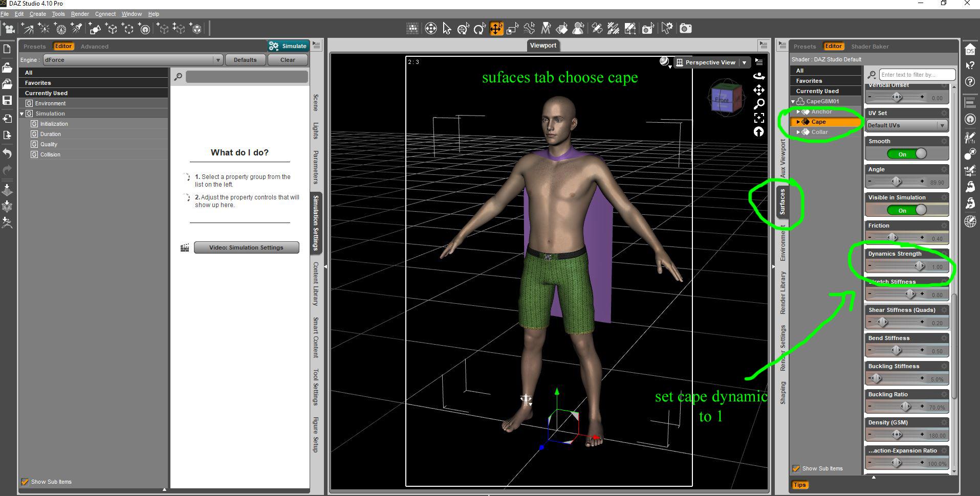Select the Rotate tool in toolbar
The width and height of the screenshot is (980, 496).
480,29
